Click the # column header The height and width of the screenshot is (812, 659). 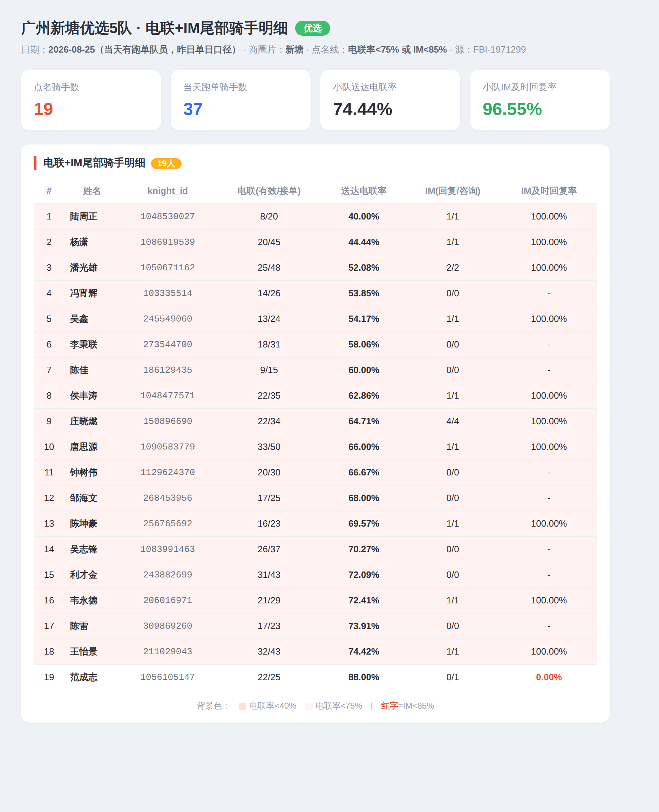49,191
